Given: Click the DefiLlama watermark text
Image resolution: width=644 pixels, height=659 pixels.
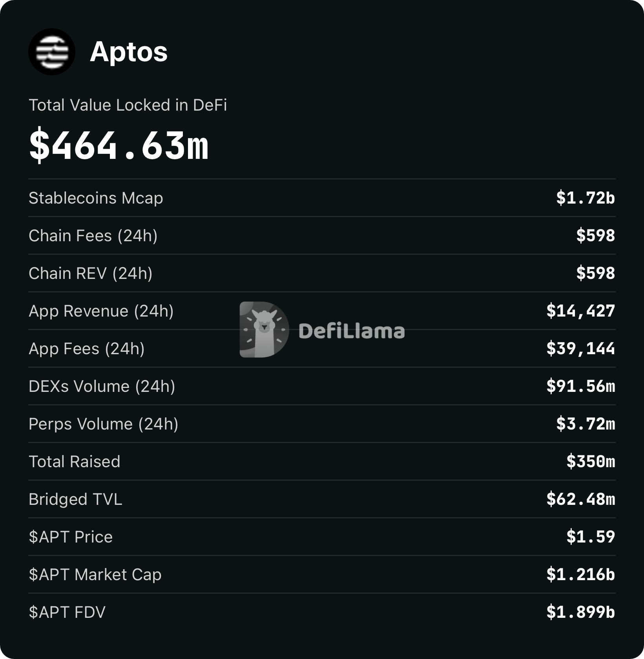Looking at the screenshot, I should [x=352, y=331].
